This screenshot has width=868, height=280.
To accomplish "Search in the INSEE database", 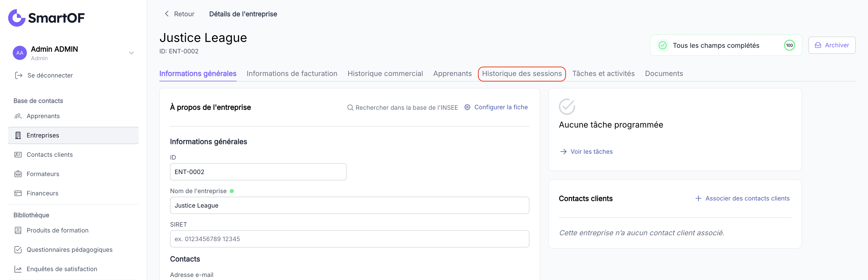I will point(406,108).
